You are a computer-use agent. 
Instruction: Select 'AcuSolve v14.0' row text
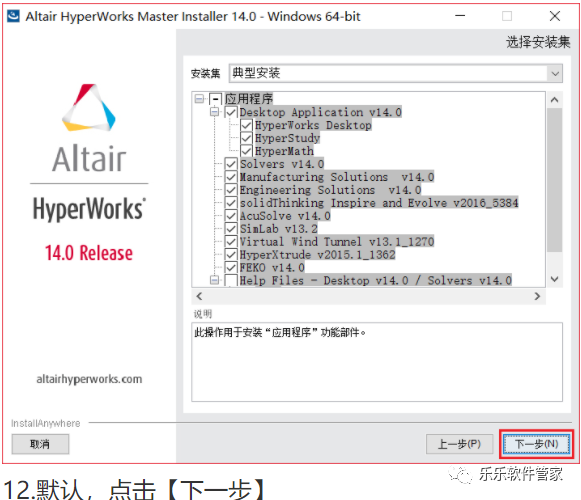point(285,216)
